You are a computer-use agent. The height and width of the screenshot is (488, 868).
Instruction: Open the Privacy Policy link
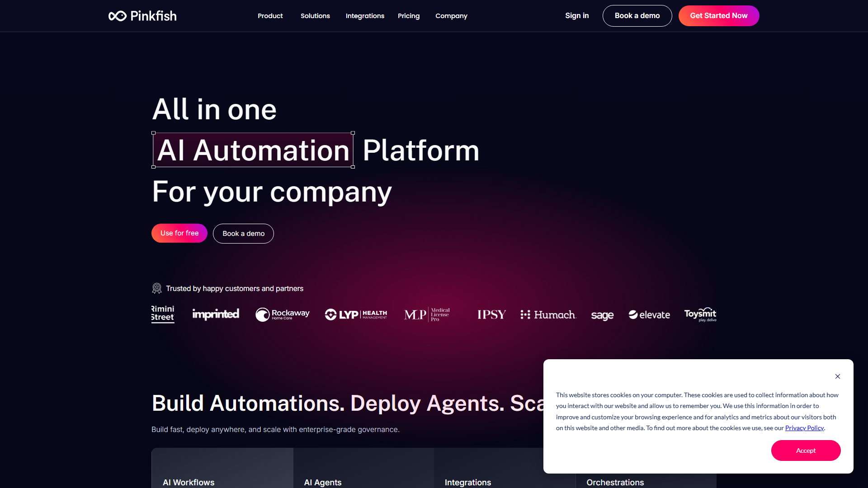tap(804, 428)
